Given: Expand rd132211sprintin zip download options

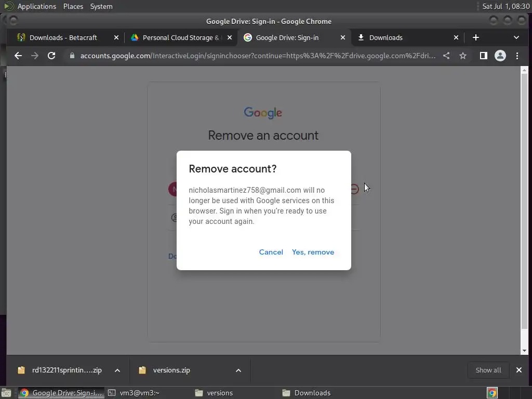Looking at the screenshot, I should (117, 370).
